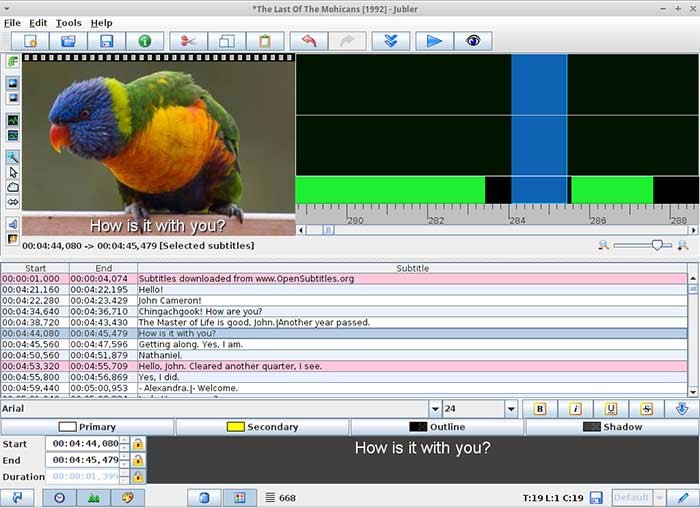Open a file with the folder icon
Screen dimensions: 700x508
(68, 41)
